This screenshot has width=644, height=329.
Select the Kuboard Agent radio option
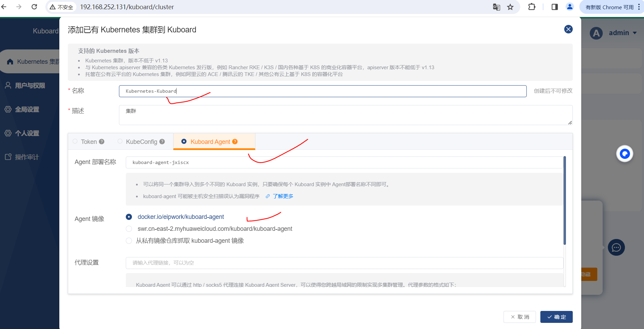184,141
